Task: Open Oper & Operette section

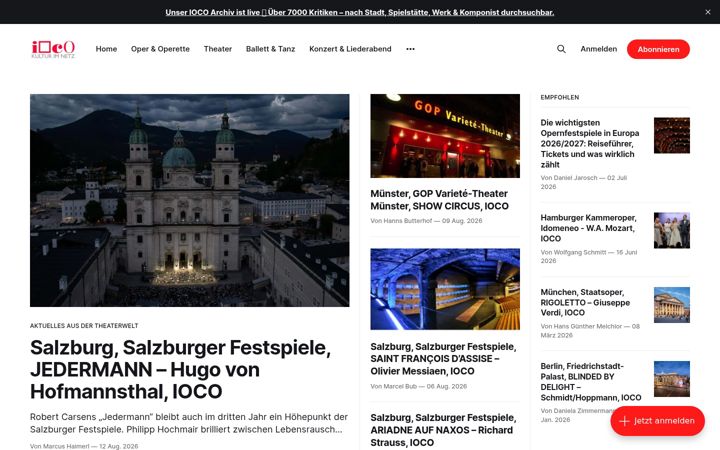Action: coord(160,49)
